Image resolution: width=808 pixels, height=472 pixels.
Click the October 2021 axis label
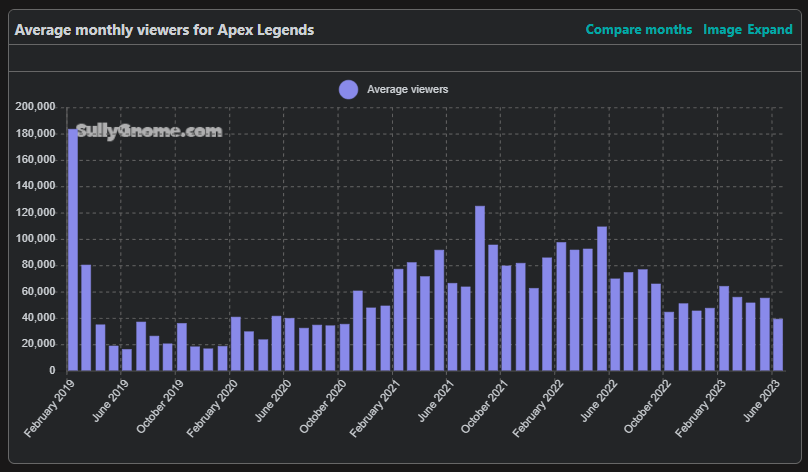point(485,407)
